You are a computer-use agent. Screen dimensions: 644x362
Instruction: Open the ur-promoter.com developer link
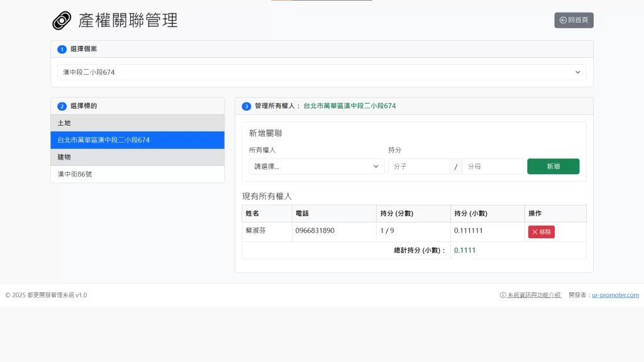coord(615,295)
